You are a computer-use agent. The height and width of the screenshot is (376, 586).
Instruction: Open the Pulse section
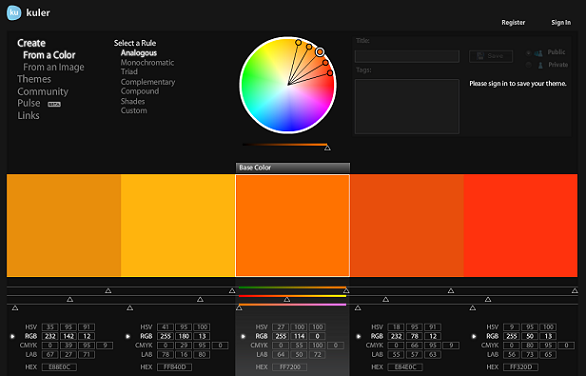pyautogui.click(x=29, y=103)
